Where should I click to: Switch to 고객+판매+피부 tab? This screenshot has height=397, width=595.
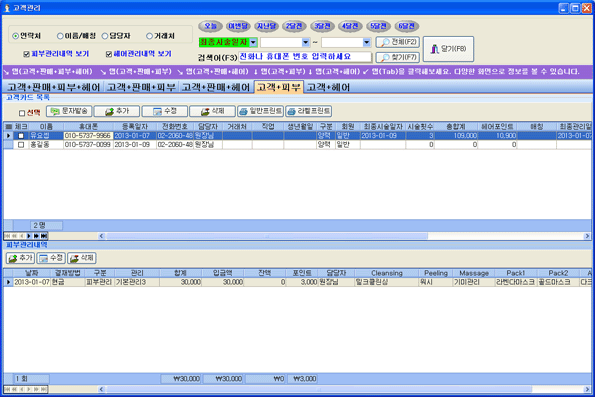coord(141,87)
